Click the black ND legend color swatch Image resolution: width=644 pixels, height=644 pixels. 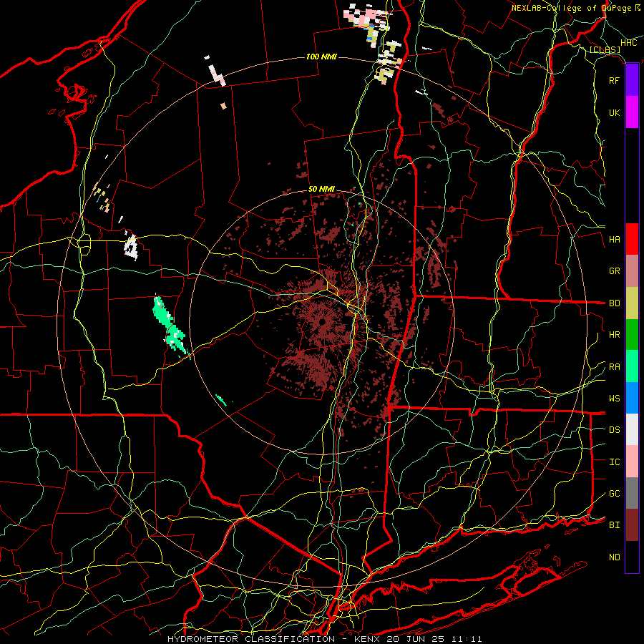click(632, 557)
